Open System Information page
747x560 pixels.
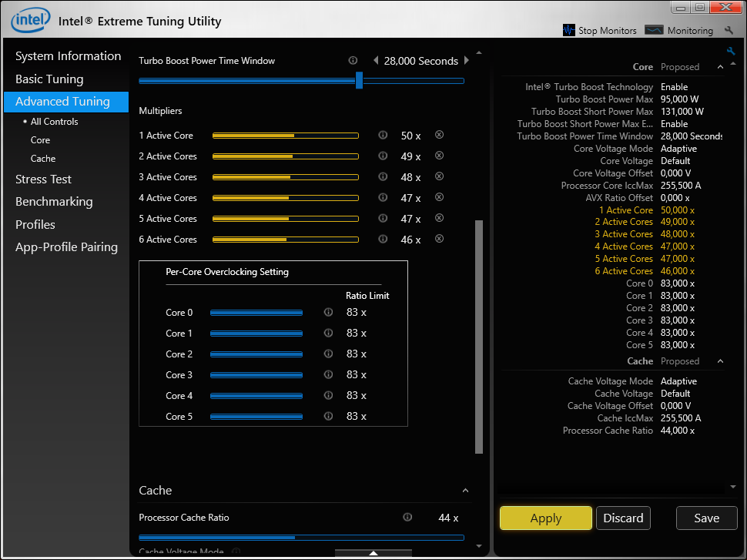point(68,55)
